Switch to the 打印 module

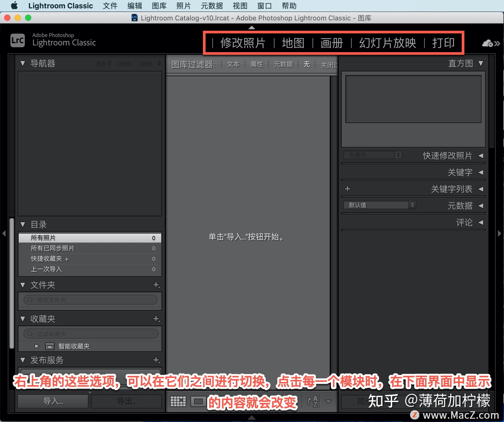444,43
